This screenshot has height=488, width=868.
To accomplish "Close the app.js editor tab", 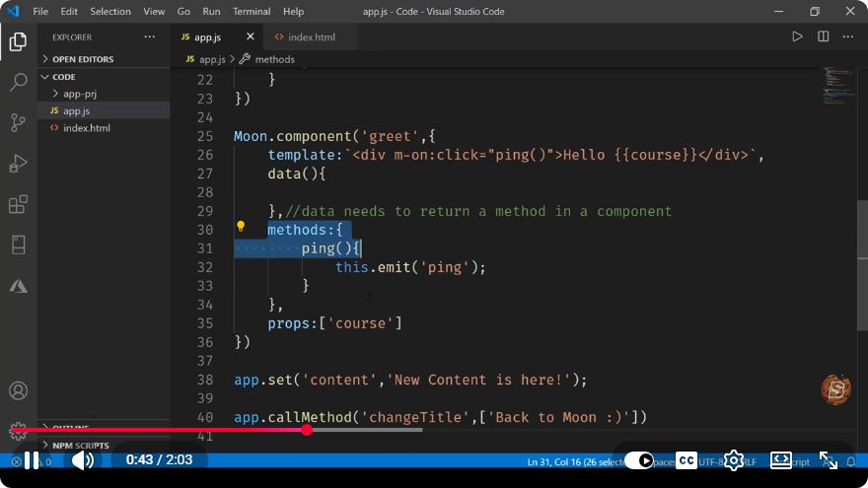I will point(251,36).
